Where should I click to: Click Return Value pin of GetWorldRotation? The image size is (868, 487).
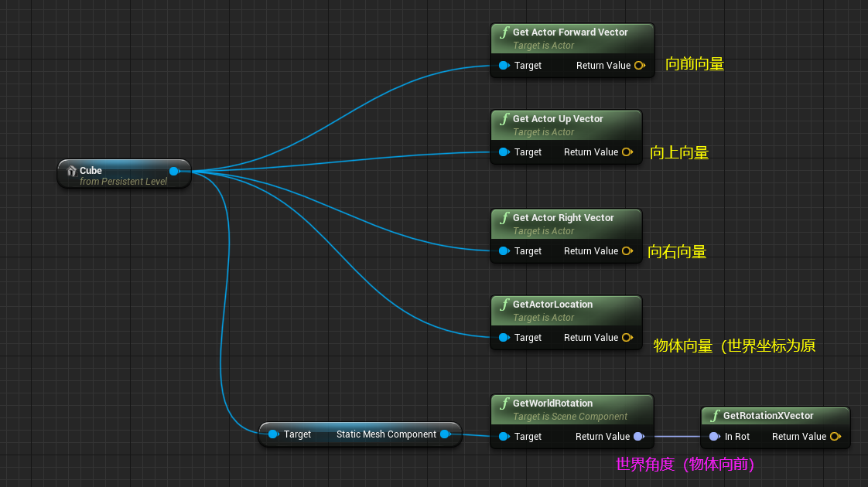click(x=639, y=437)
